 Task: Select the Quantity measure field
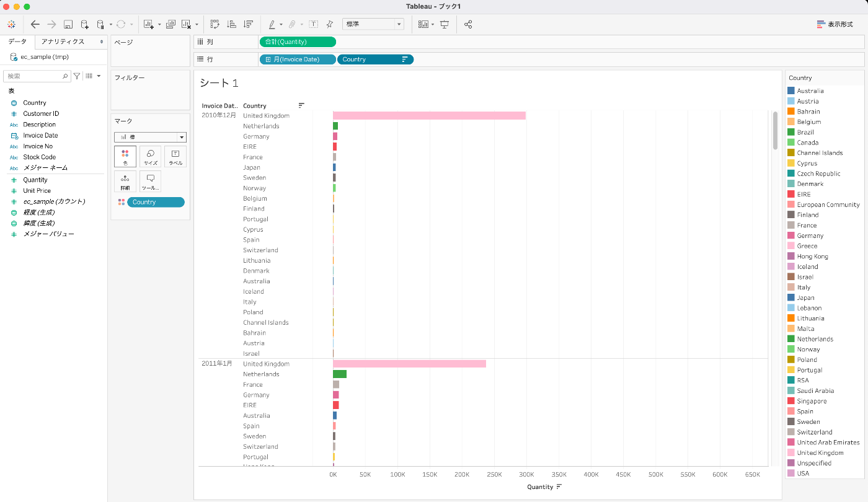[35, 180]
